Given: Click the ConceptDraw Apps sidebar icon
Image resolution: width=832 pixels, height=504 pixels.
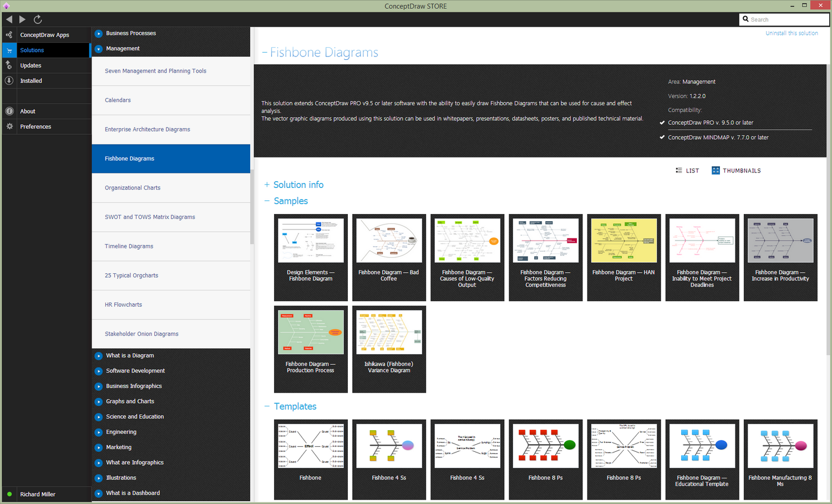Looking at the screenshot, I should coord(9,34).
